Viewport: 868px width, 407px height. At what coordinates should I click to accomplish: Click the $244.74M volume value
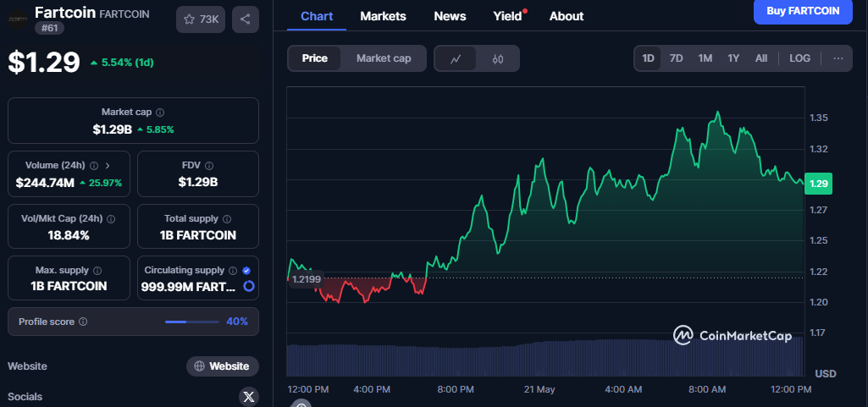[45, 183]
